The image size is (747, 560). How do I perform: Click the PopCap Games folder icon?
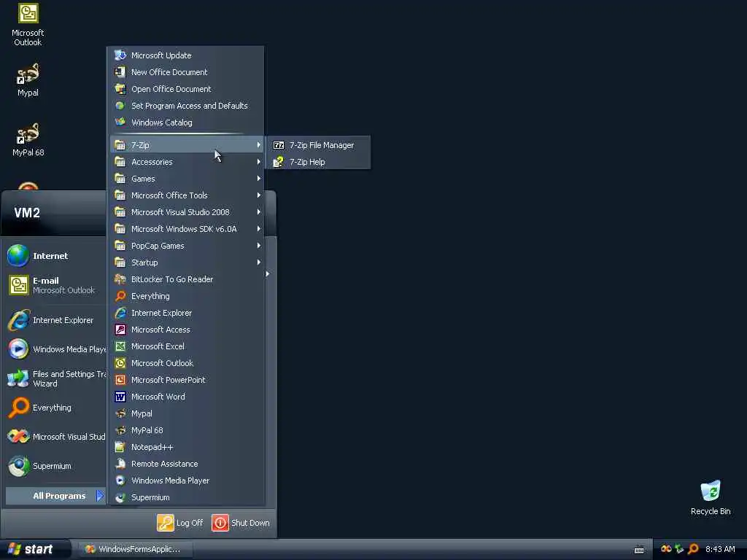click(x=120, y=246)
